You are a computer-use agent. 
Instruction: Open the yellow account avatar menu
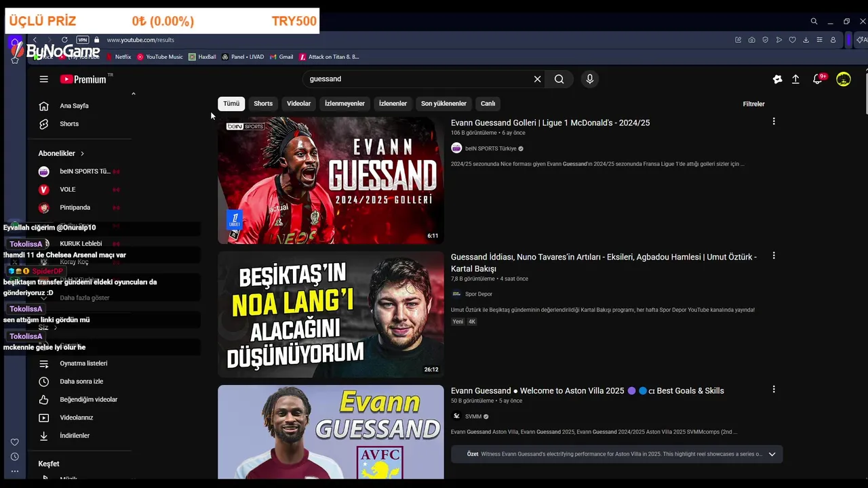(x=843, y=79)
